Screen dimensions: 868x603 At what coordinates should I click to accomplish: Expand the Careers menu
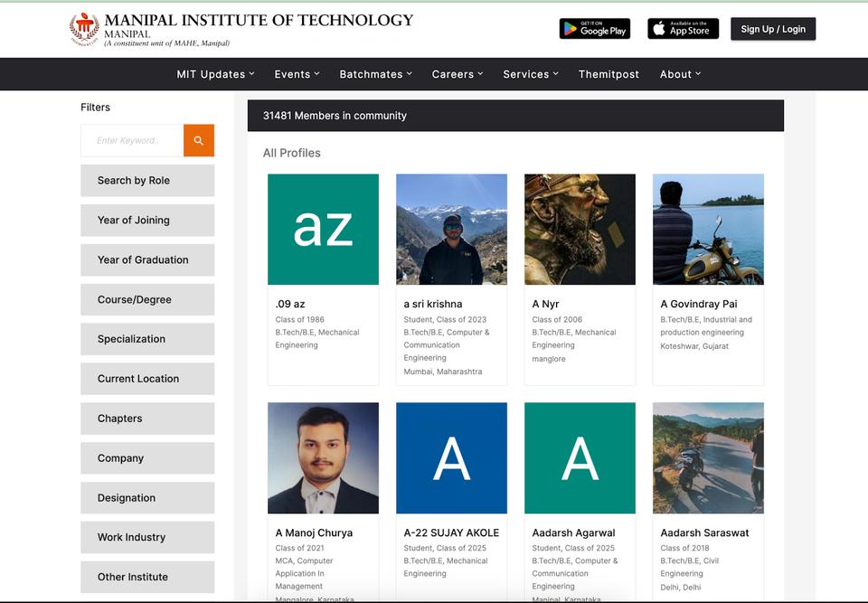tap(458, 74)
